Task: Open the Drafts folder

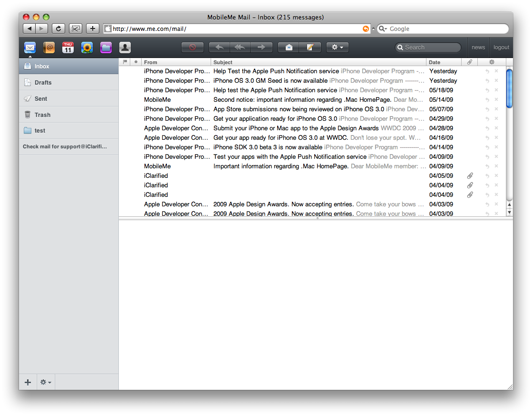Action: click(69, 82)
